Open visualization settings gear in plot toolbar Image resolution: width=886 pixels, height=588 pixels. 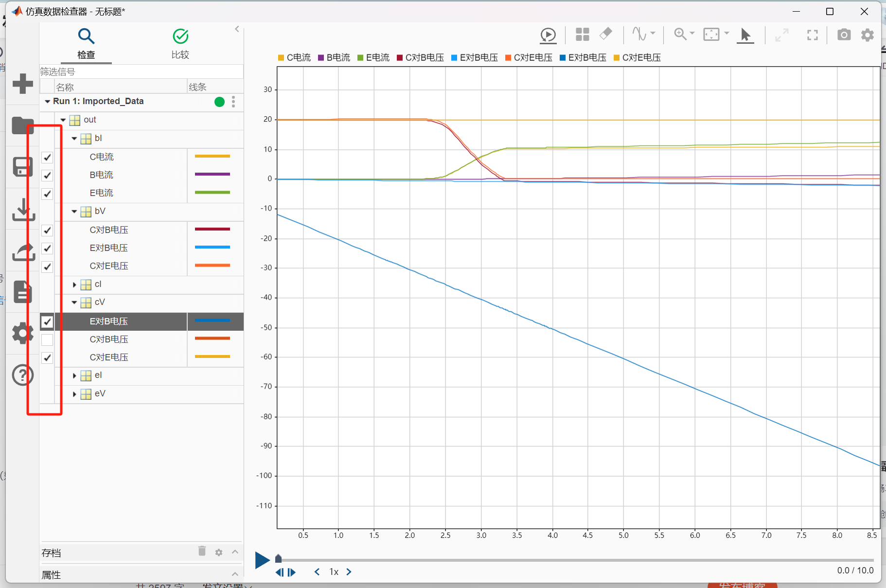pos(868,35)
